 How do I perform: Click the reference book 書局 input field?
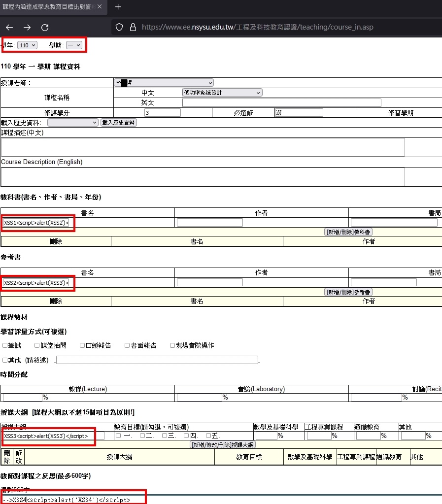pyautogui.click(x=384, y=282)
